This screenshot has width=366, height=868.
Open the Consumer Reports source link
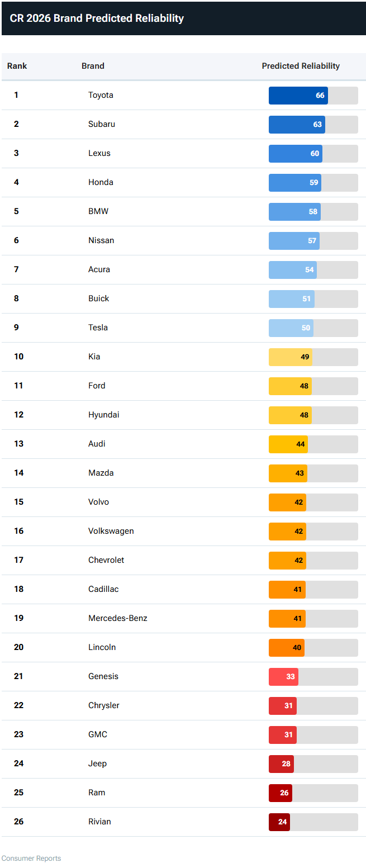click(x=31, y=858)
